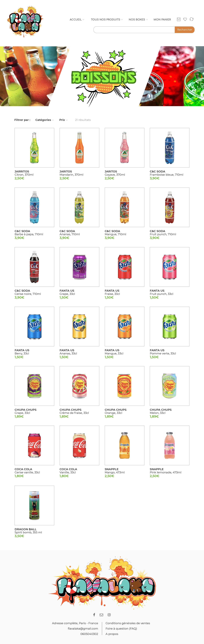204x644 pixels.
Task: Click the wishlist heart icon
Action: [185, 19]
